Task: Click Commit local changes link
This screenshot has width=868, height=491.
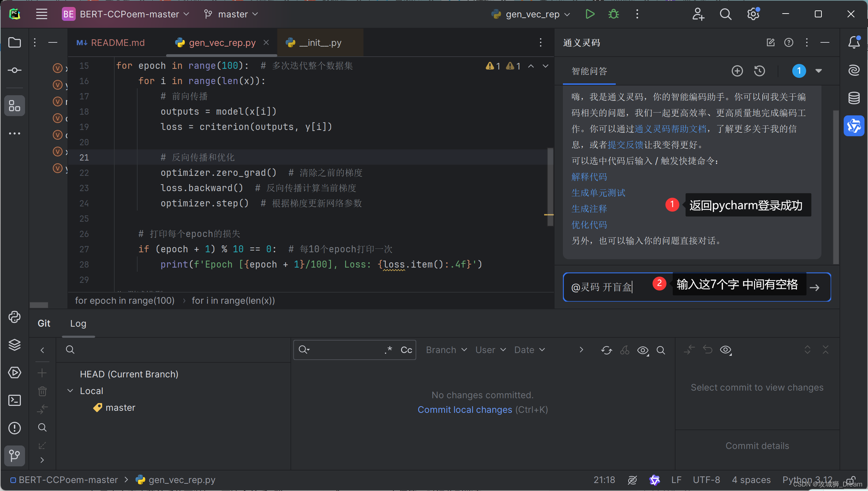Action: click(465, 410)
